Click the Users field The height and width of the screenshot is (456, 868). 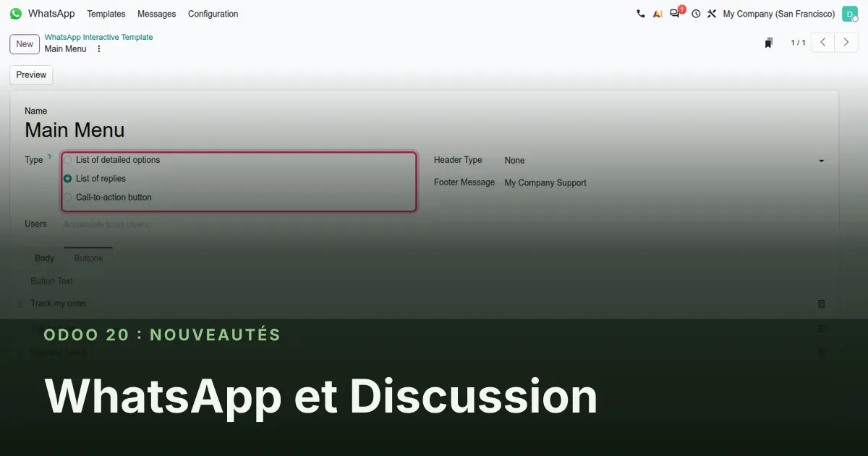(x=239, y=224)
